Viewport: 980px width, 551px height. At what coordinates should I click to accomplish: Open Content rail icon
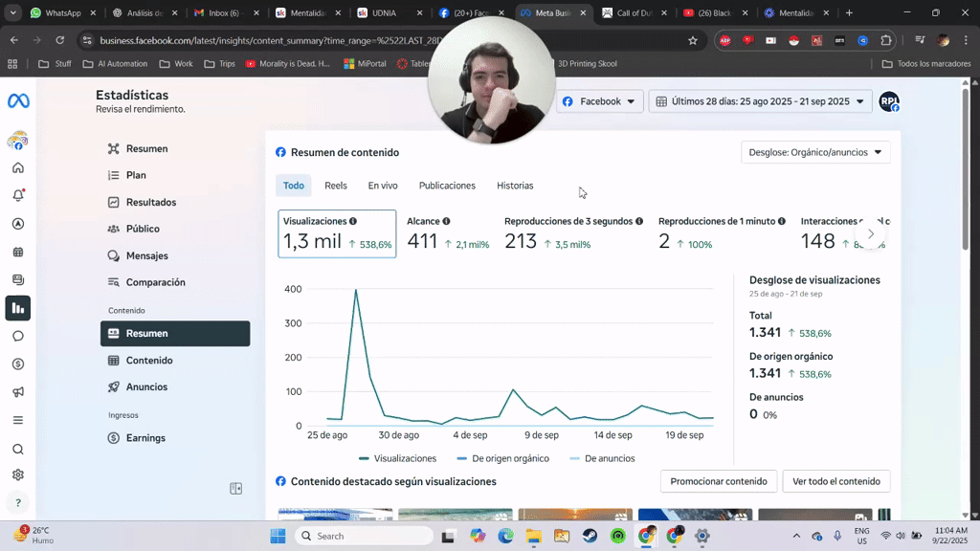pyautogui.click(x=18, y=280)
